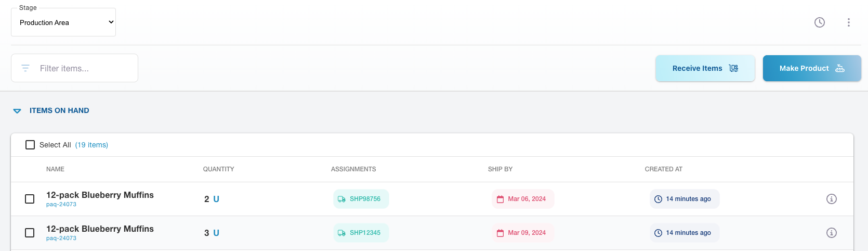Open the three-dot more options menu
The height and width of the screenshot is (251, 868).
[849, 22]
